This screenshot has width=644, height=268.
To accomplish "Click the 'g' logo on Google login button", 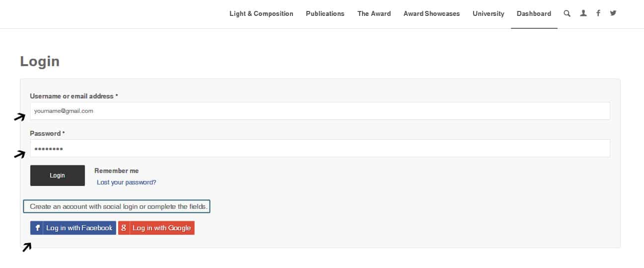I will [x=124, y=228].
